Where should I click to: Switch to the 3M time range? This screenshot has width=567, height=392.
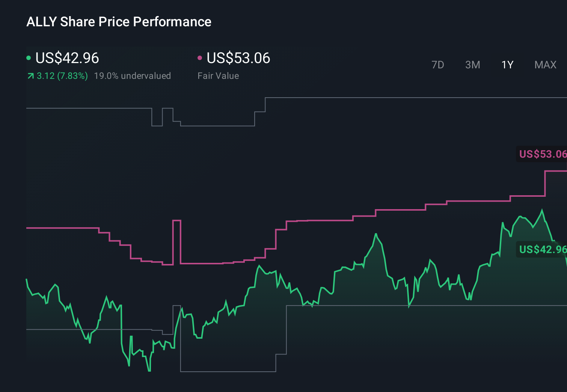472,65
